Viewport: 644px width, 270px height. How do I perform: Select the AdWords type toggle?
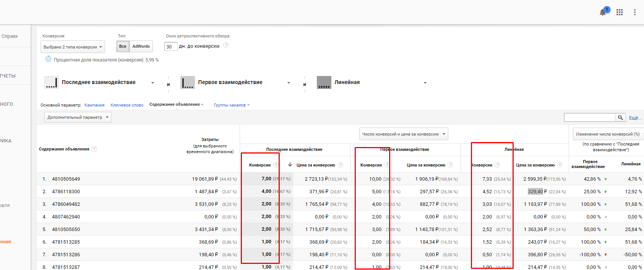pyautogui.click(x=141, y=47)
